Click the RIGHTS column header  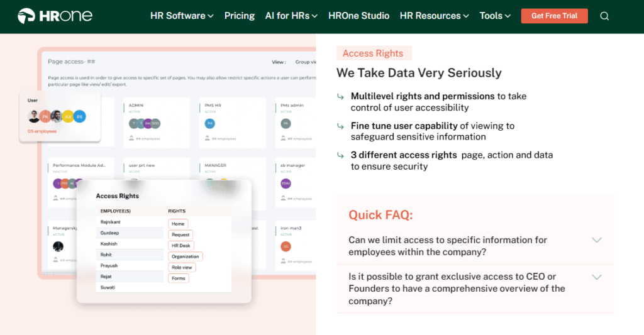[177, 211]
